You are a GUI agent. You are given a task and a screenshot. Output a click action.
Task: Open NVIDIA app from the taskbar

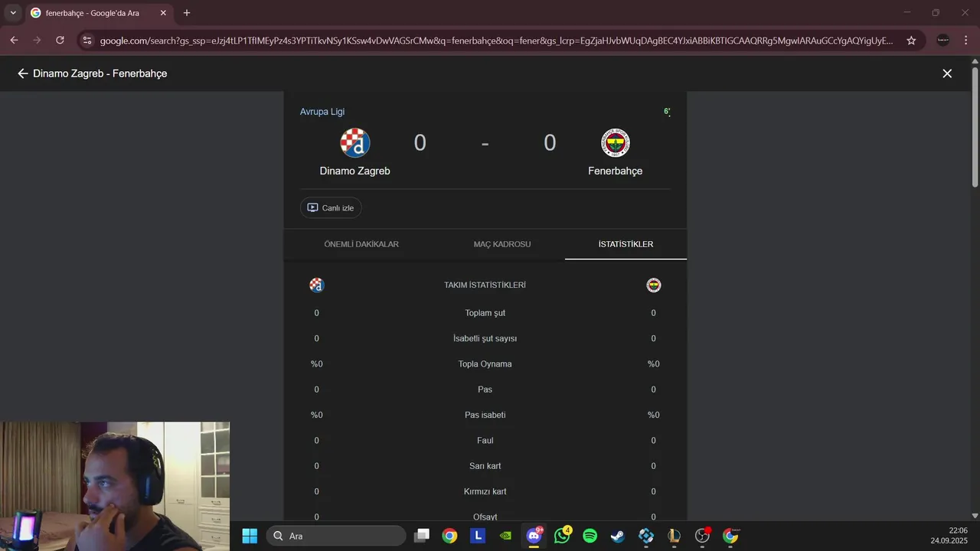click(506, 536)
